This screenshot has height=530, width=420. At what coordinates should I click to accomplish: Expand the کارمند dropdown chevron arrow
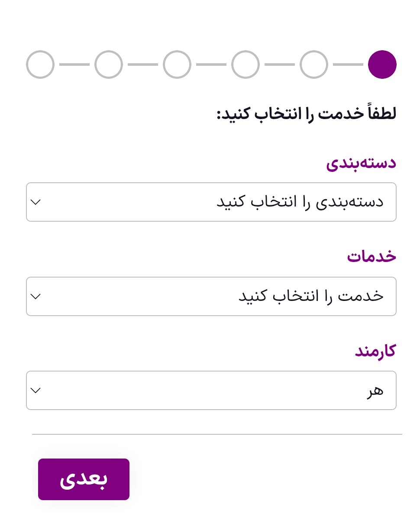(x=36, y=391)
